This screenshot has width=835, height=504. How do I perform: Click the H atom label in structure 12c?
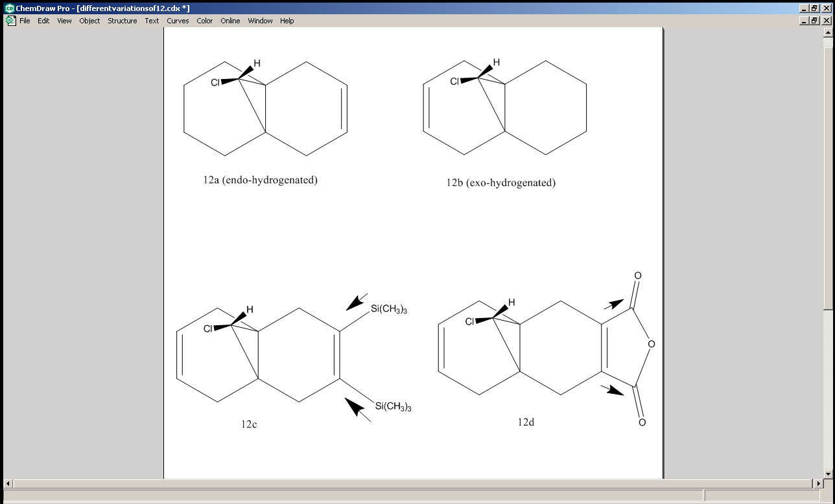250,310
